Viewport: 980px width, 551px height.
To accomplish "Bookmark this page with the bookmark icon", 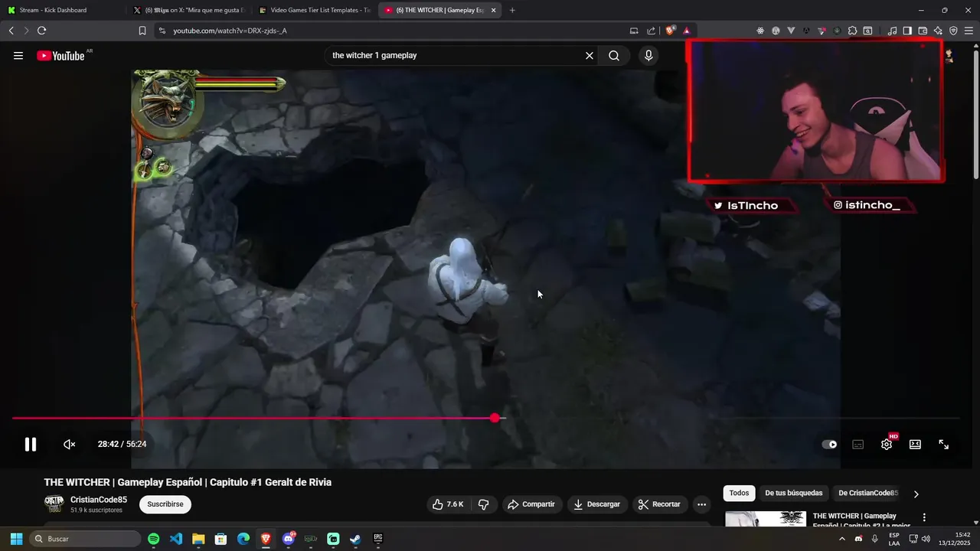I will pos(142,31).
